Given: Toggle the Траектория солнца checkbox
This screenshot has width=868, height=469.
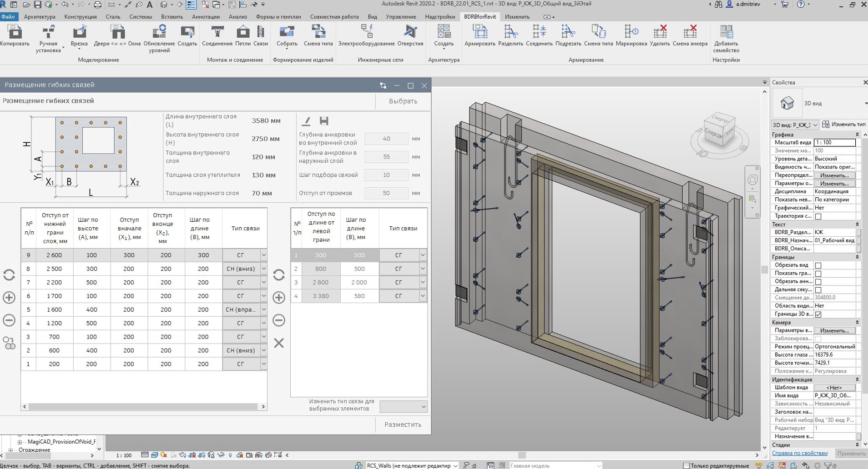Looking at the screenshot, I should [x=818, y=216].
